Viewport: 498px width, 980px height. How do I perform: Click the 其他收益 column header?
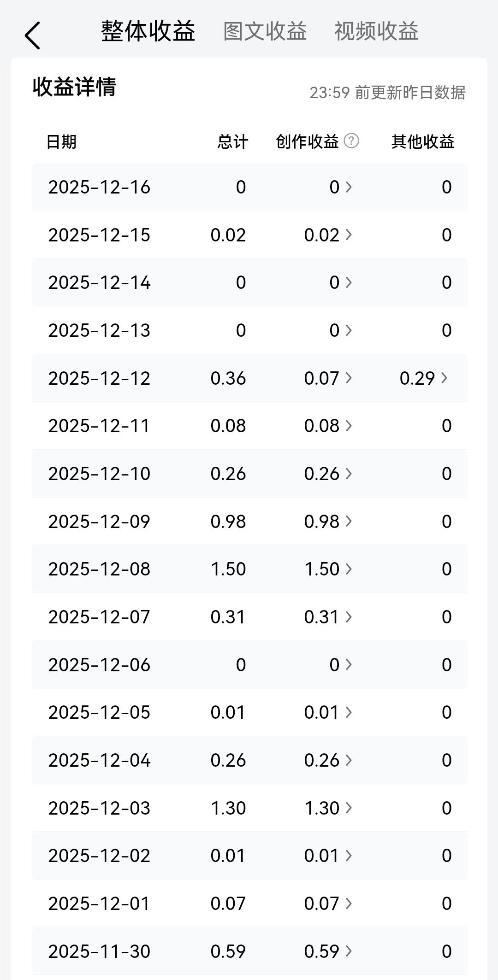(423, 142)
